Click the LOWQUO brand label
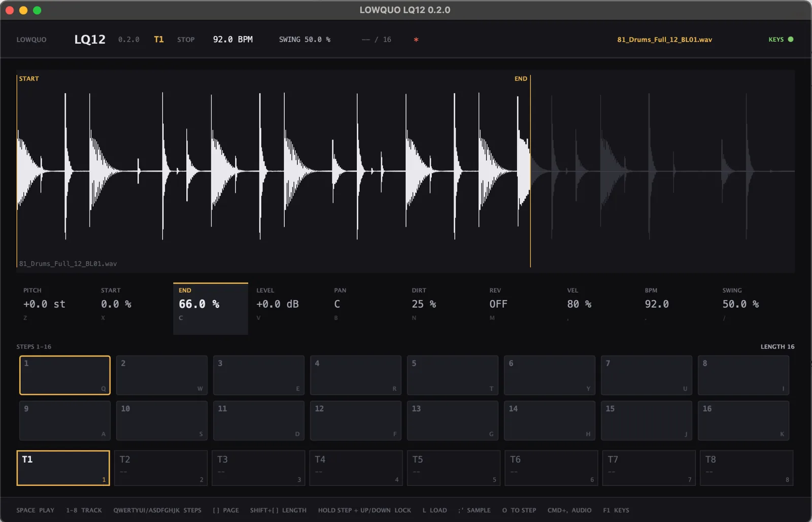 [31, 40]
